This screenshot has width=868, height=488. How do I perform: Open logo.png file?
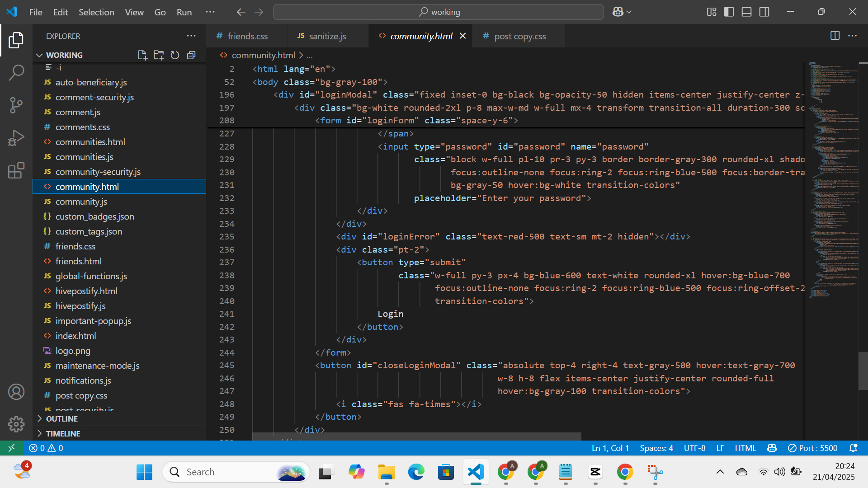point(119,351)
